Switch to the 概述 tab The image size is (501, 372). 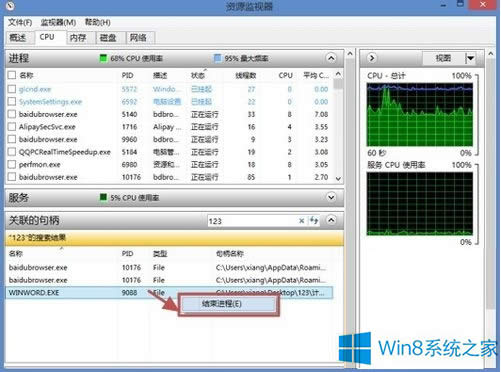18,38
